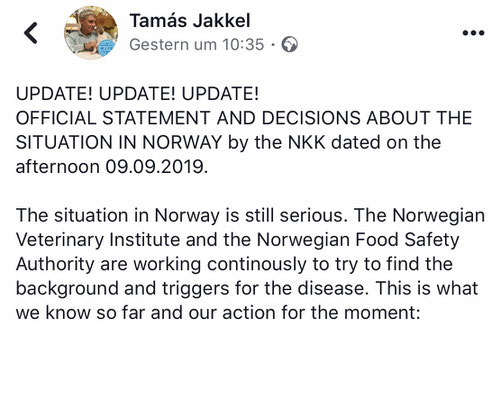
Task: Open the 'Gestern um 10:35' timestamp
Action: pyautogui.click(x=197, y=45)
